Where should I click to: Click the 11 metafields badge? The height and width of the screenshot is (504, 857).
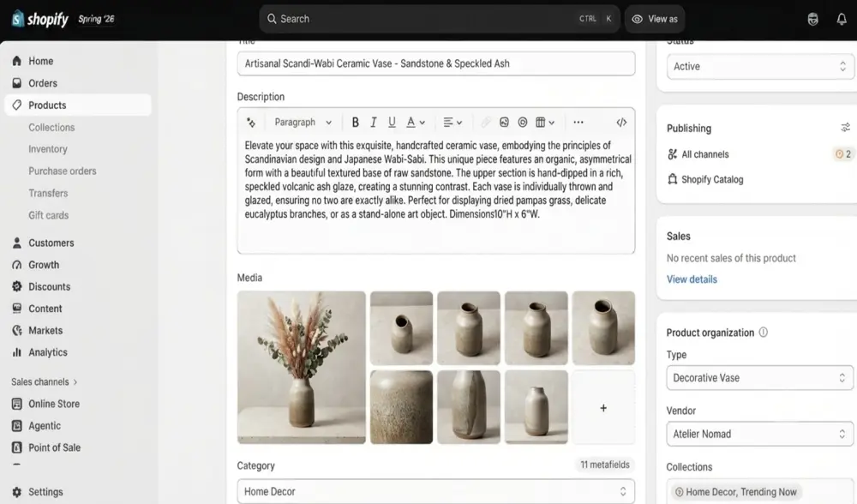pos(605,465)
